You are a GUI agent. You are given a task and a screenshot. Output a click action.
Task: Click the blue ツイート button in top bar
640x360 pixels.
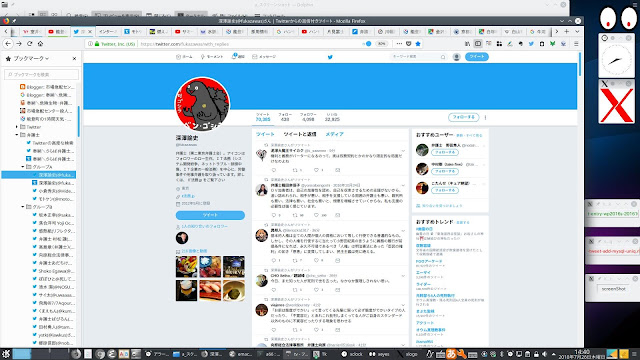click(x=477, y=57)
